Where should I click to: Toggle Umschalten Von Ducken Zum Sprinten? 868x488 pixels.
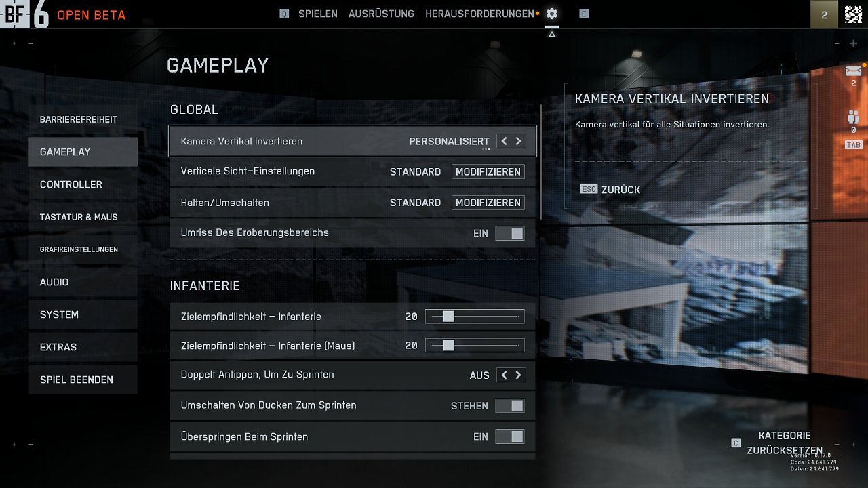pyautogui.click(x=509, y=406)
